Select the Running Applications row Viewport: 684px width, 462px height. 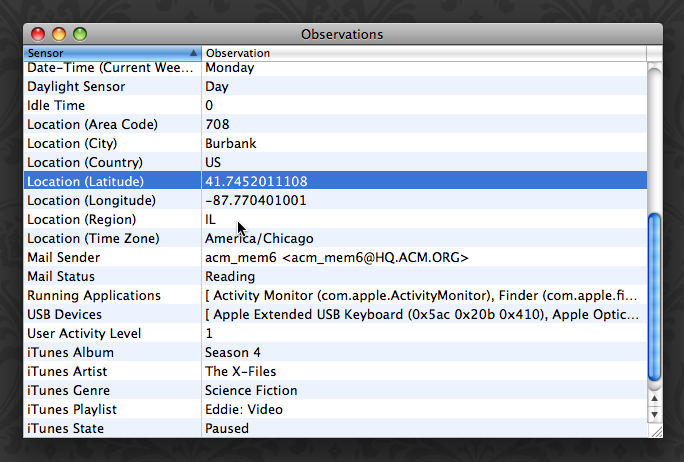(x=335, y=295)
